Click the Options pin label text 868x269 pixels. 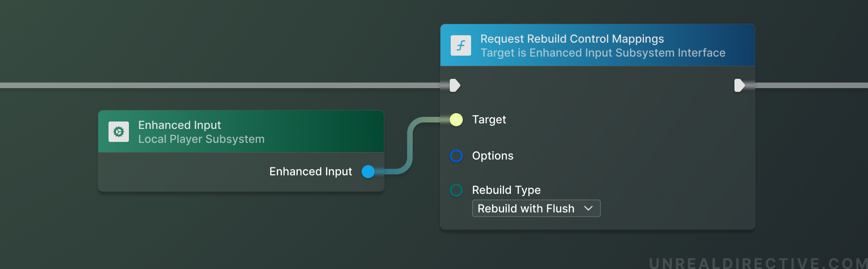point(492,156)
